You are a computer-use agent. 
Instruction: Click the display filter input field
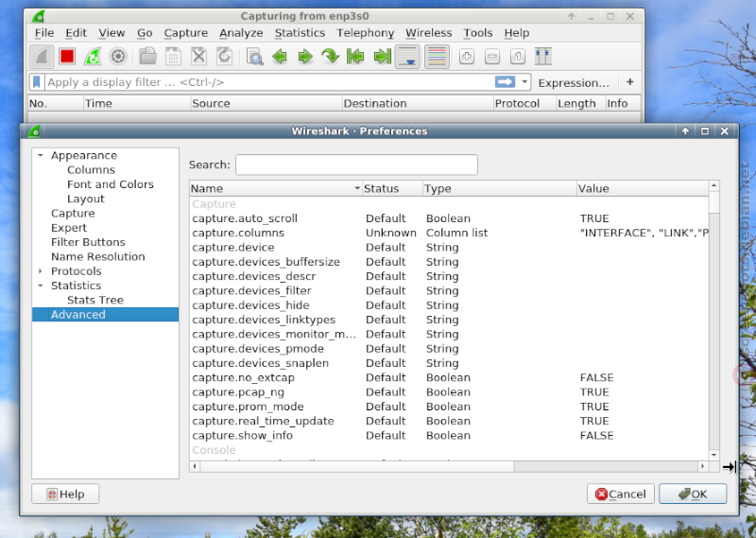coord(269,82)
